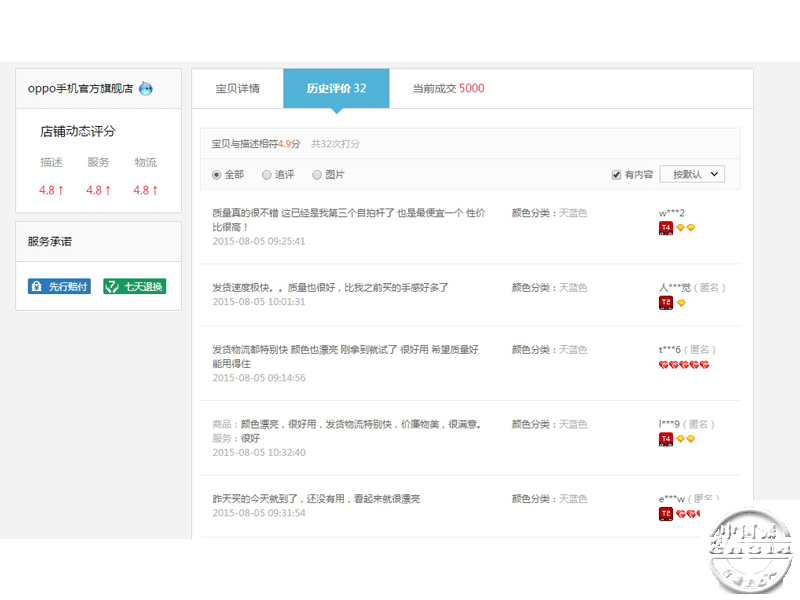Click the username 人***觉
Screen dimensions: 800x600
(674, 288)
